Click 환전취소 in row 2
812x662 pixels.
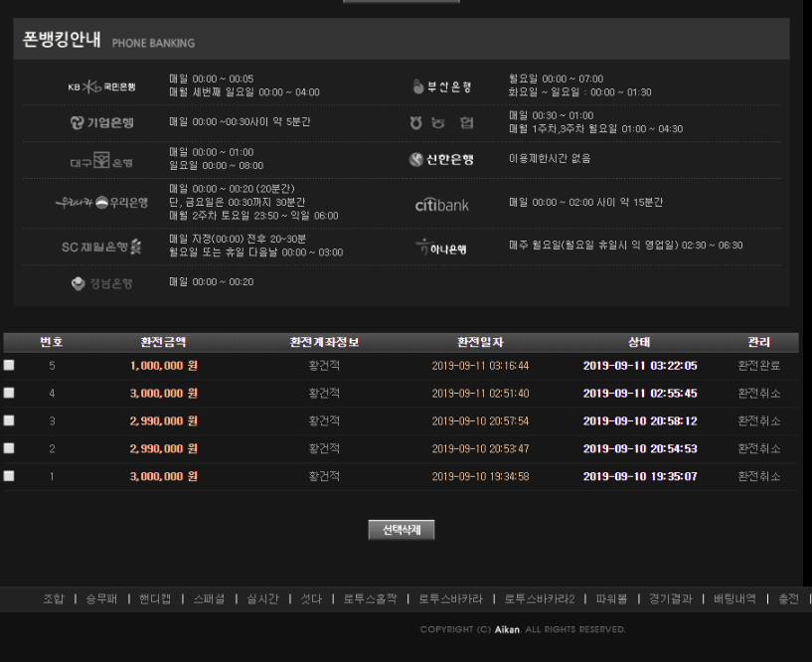[x=759, y=448]
